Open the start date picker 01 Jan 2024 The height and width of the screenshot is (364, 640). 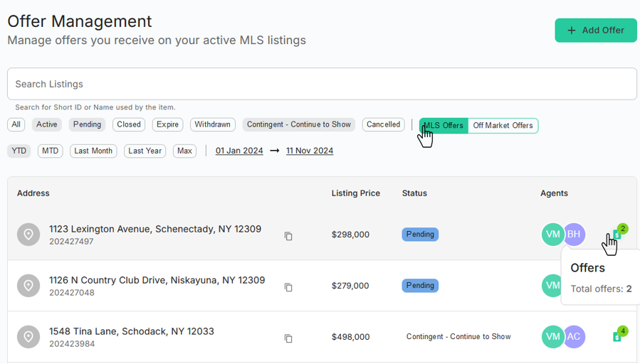click(x=239, y=151)
